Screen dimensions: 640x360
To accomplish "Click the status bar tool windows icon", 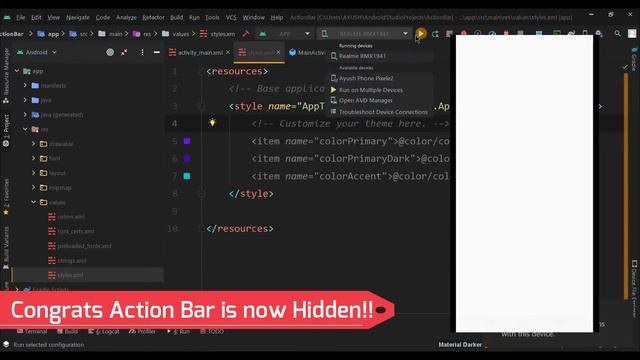I will tap(6, 344).
